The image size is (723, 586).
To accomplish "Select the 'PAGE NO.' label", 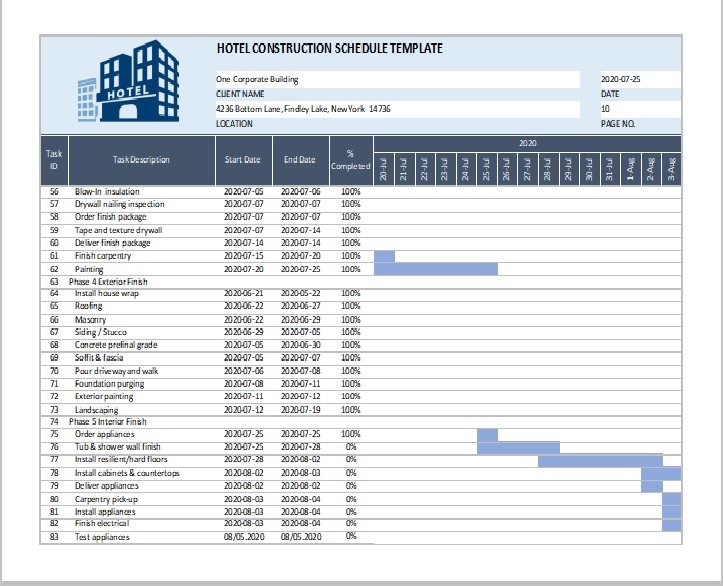I will (618, 124).
